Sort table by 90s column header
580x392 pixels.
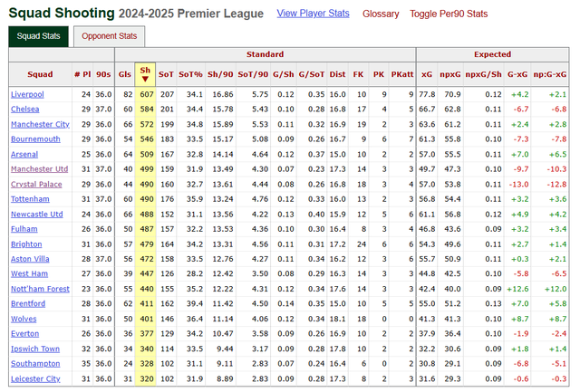click(103, 74)
